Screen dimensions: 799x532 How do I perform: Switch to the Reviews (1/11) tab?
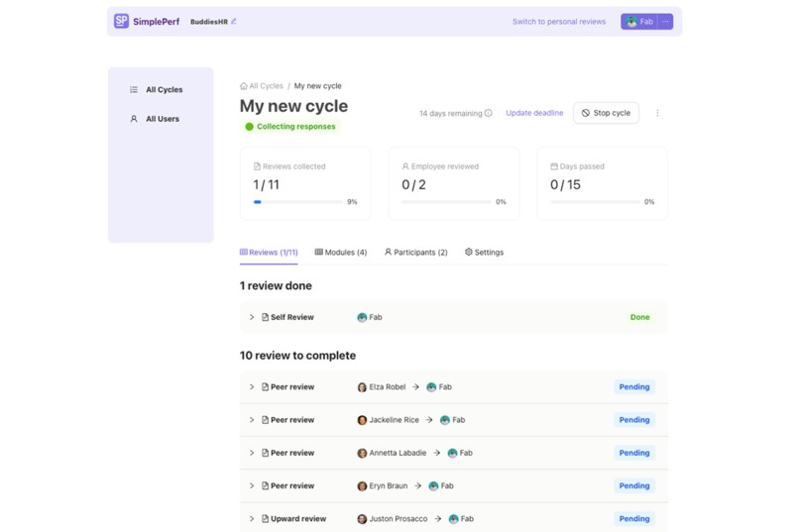(269, 253)
